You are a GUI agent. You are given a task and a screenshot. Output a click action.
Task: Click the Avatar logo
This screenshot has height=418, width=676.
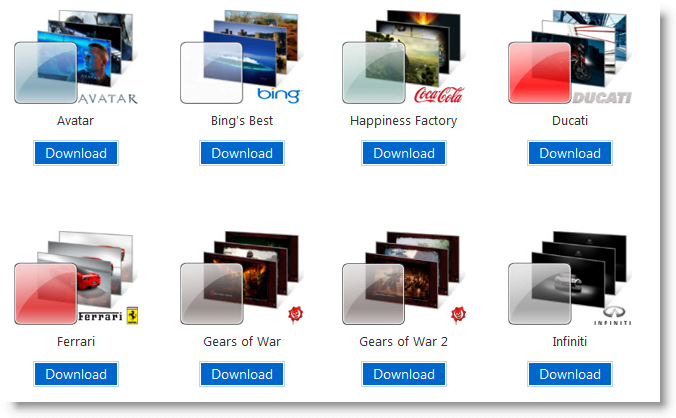[108, 99]
